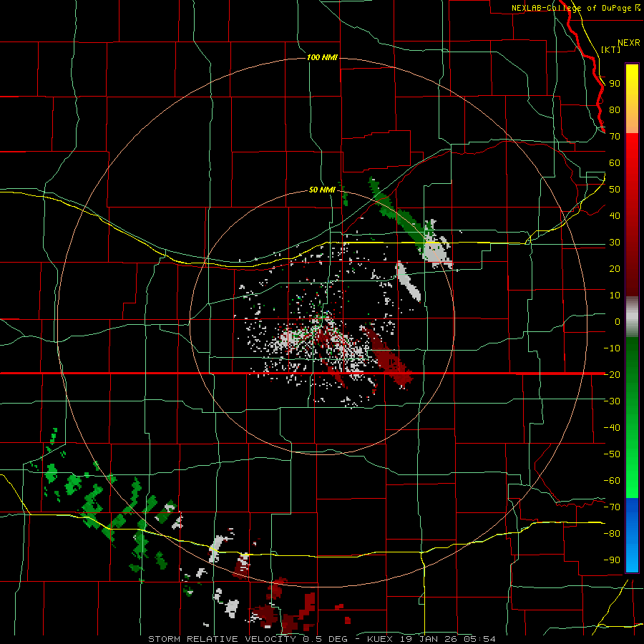
Task: Click the 30 knot label on the color scale
Action: click(x=615, y=243)
